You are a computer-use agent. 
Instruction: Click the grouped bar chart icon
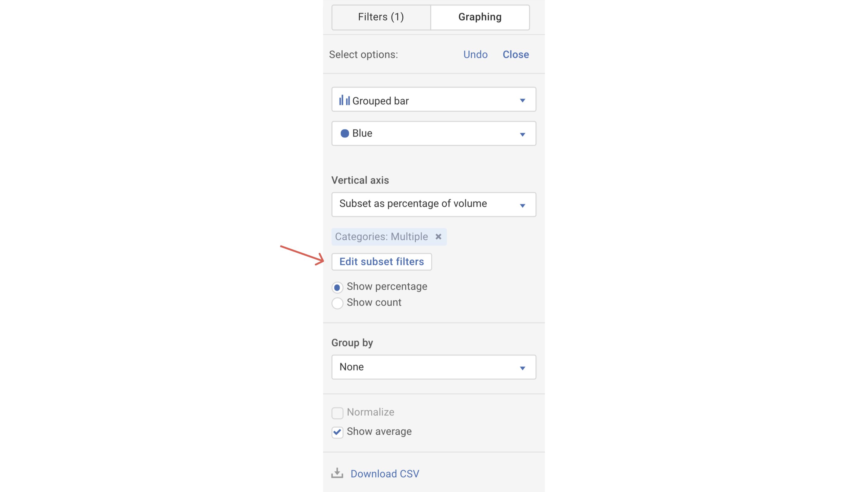tap(344, 100)
